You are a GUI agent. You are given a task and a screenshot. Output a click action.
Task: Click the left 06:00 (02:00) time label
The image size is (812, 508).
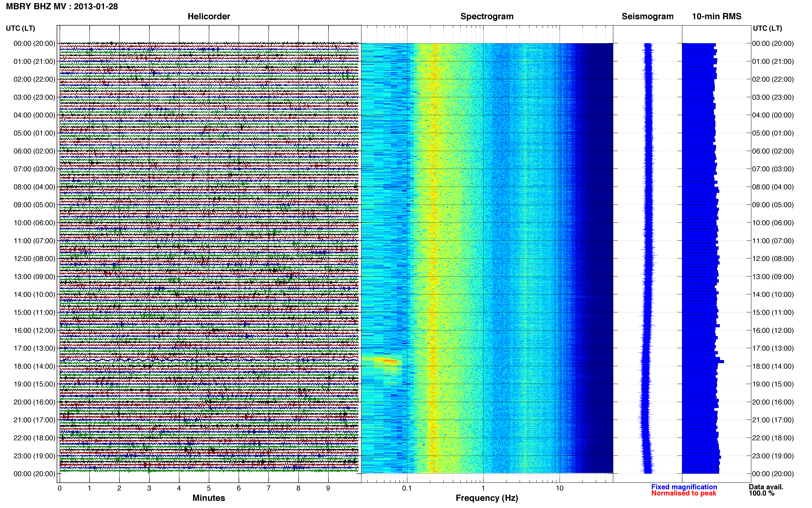(x=34, y=151)
